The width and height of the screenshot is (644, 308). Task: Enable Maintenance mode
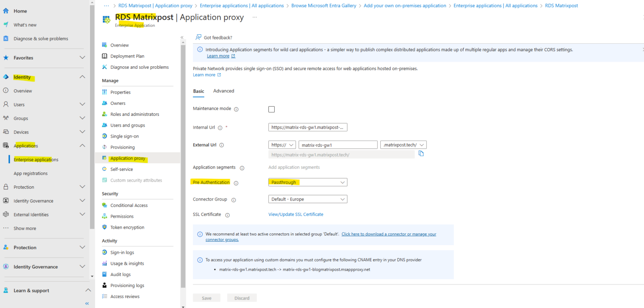[271, 109]
